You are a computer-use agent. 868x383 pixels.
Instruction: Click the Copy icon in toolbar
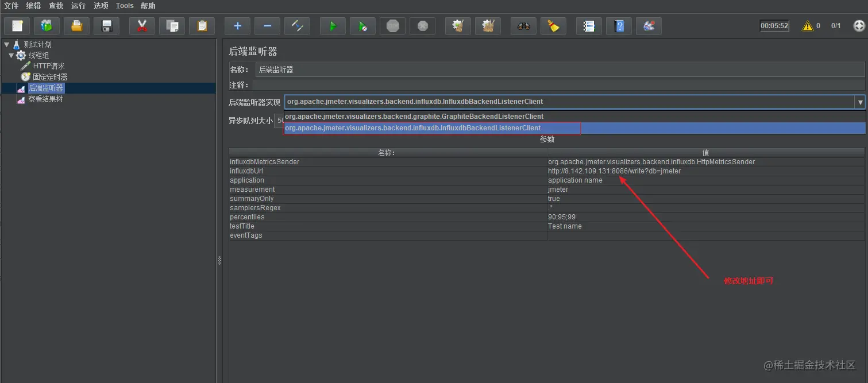(172, 26)
